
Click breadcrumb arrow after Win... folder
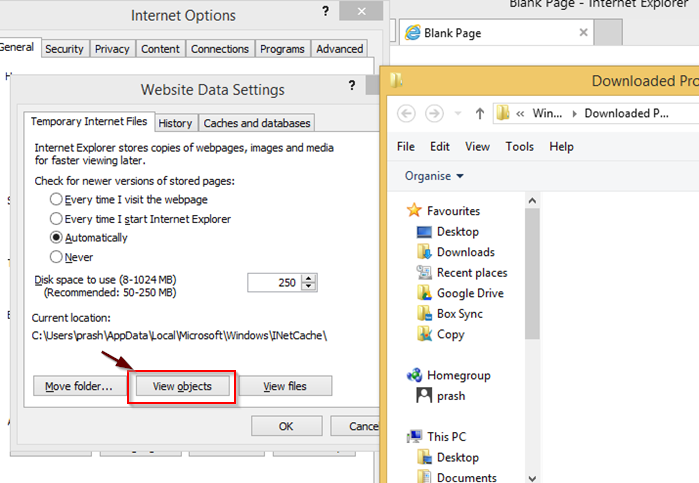575,114
